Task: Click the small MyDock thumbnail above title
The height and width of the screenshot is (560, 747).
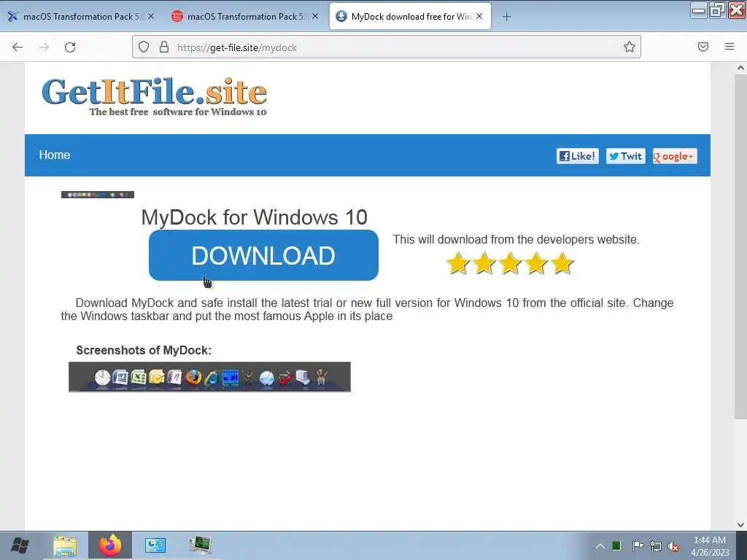Action: pos(98,194)
